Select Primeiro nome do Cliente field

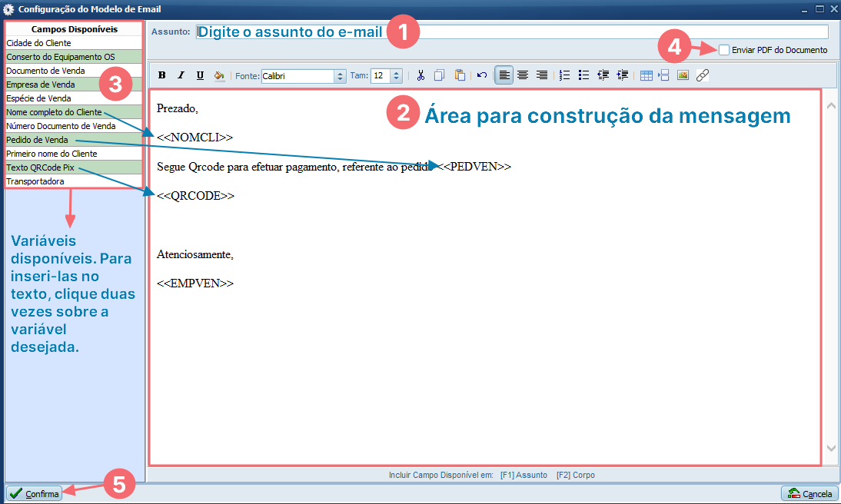pyautogui.click(x=74, y=154)
